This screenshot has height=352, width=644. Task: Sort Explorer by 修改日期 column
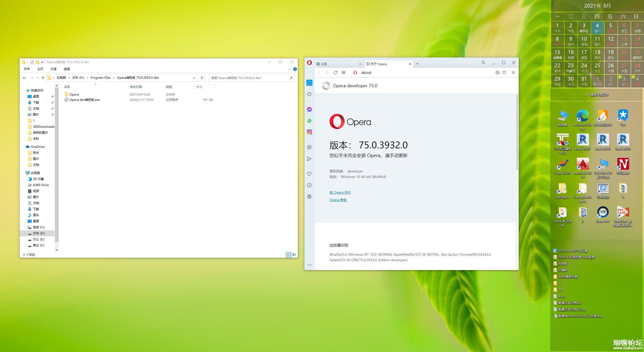(x=146, y=87)
